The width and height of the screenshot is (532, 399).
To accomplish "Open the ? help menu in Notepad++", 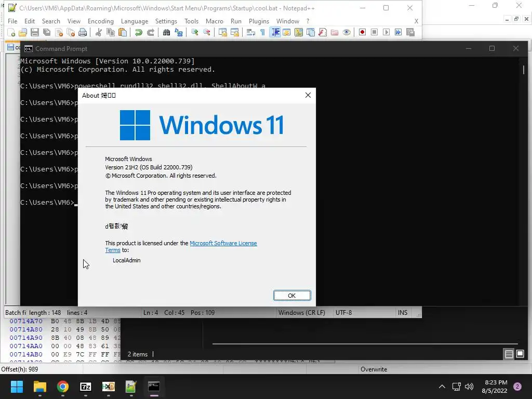I will click(x=308, y=21).
